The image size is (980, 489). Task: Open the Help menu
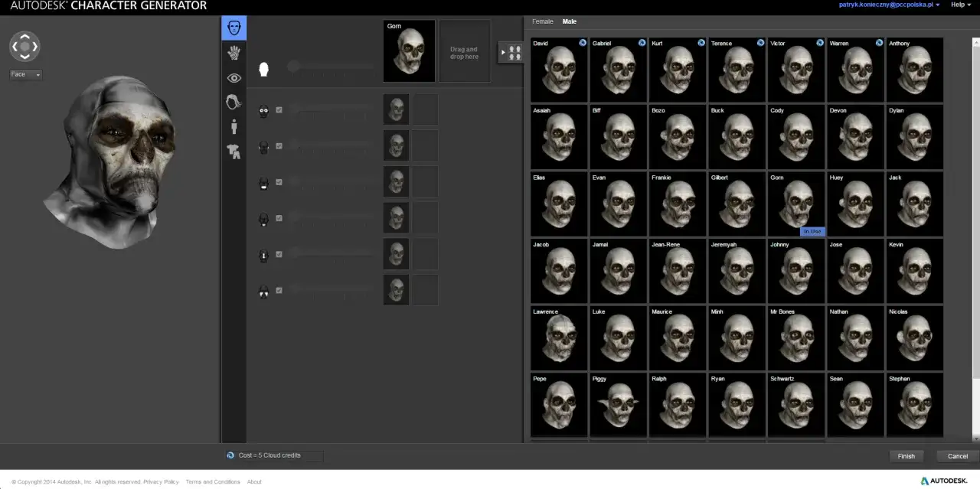point(960,5)
